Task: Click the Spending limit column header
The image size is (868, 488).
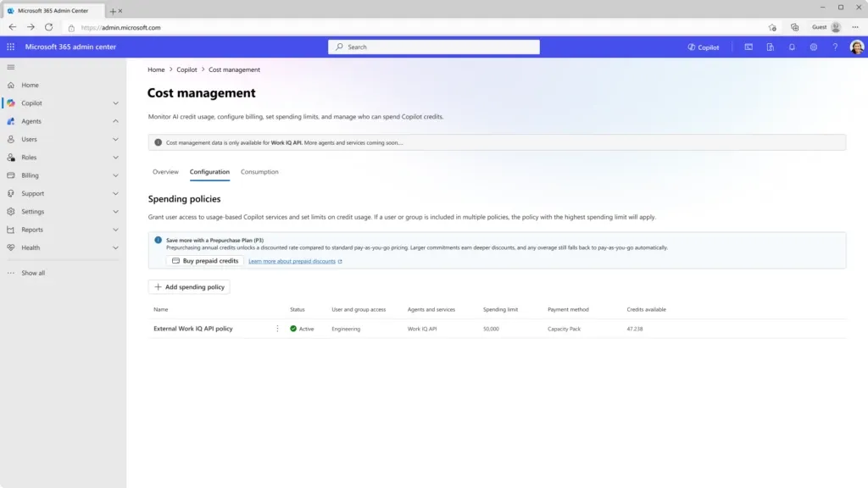Action: (x=500, y=309)
